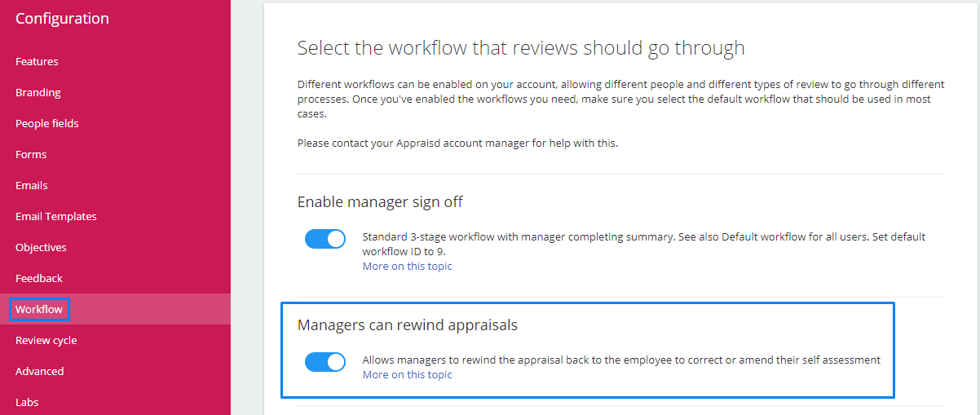980x415 pixels.
Task: Select Feedback in the sidebar
Action: coord(39,278)
